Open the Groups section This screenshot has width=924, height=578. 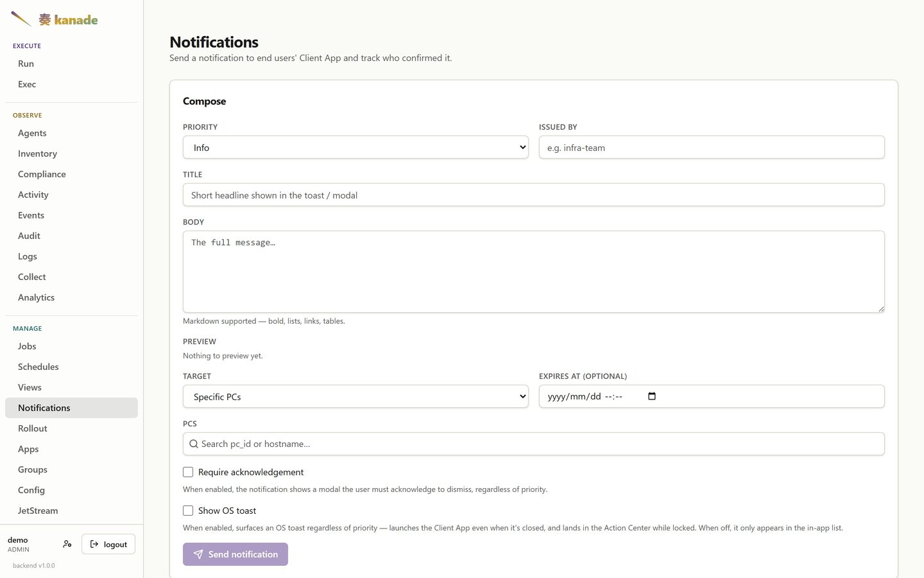coord(71,469)
